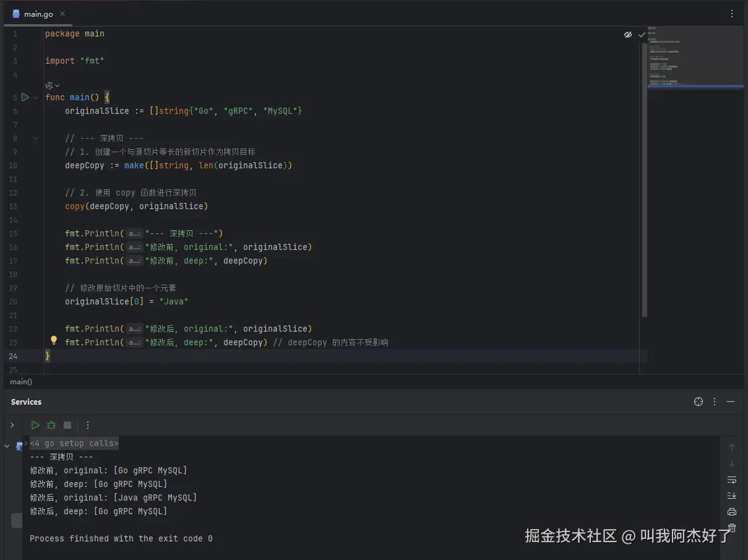The width and height of the screenshot is (748, 560).
Task: Jump up the stack trace arrow
Action: [732, 447]
